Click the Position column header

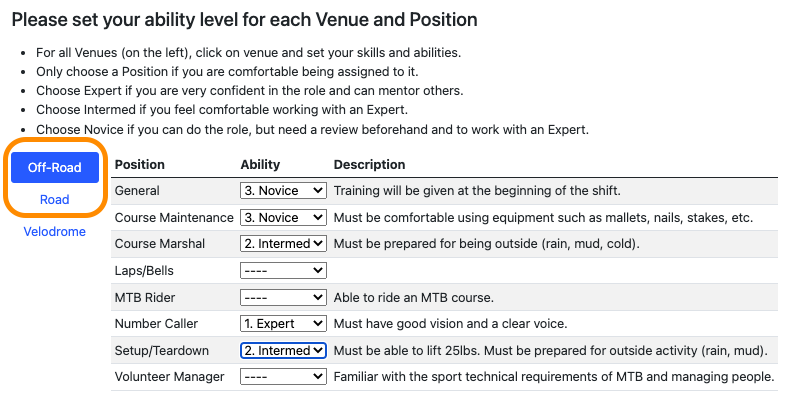[140, 164]
